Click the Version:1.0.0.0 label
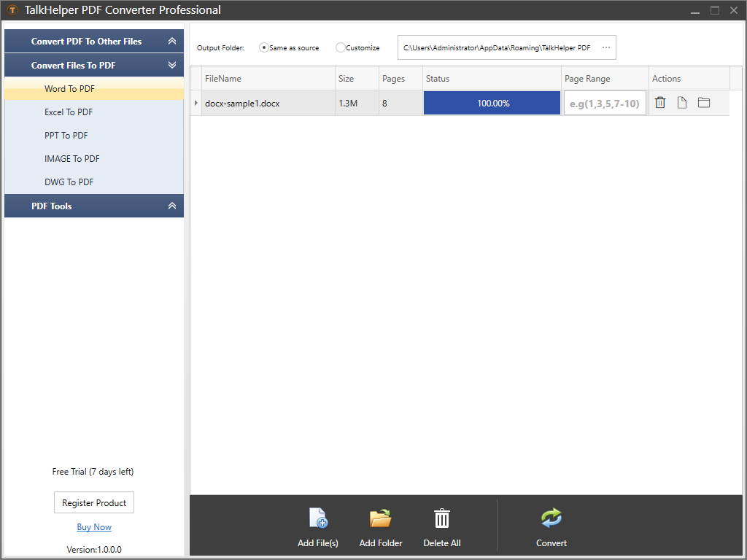The height and width of the screenshot is (560, 747). [x=94, y=550]
